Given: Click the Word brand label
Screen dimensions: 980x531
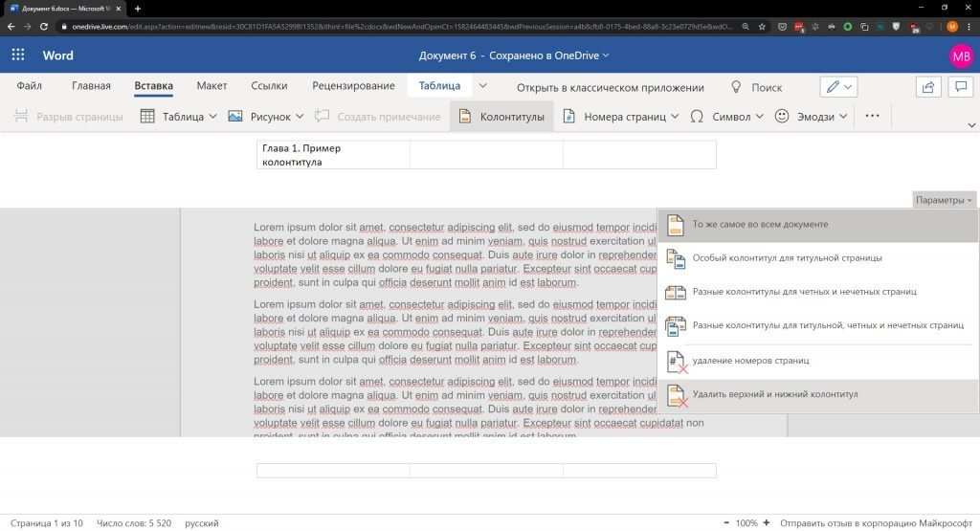Looking at the screenshot, I should (x=58, y=55).
